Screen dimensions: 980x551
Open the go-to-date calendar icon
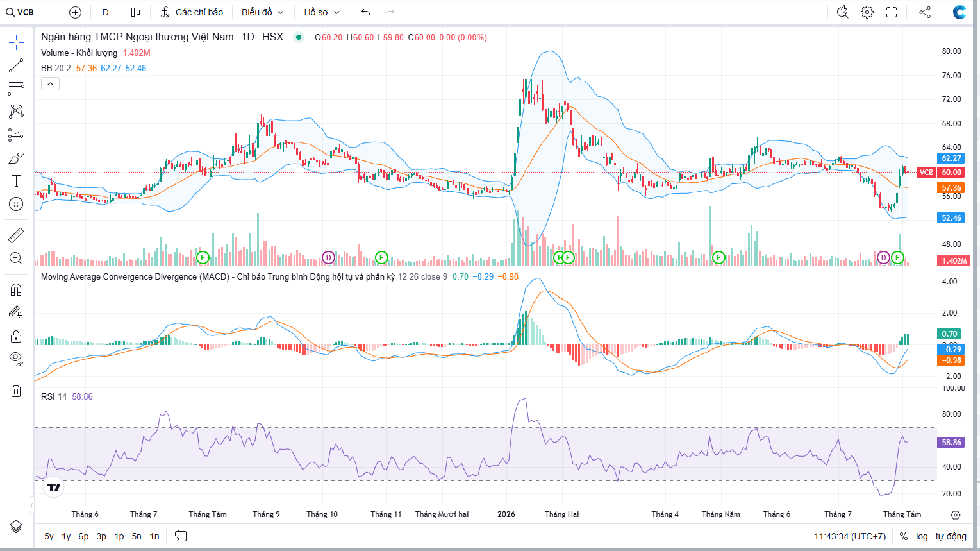(181, 536)
